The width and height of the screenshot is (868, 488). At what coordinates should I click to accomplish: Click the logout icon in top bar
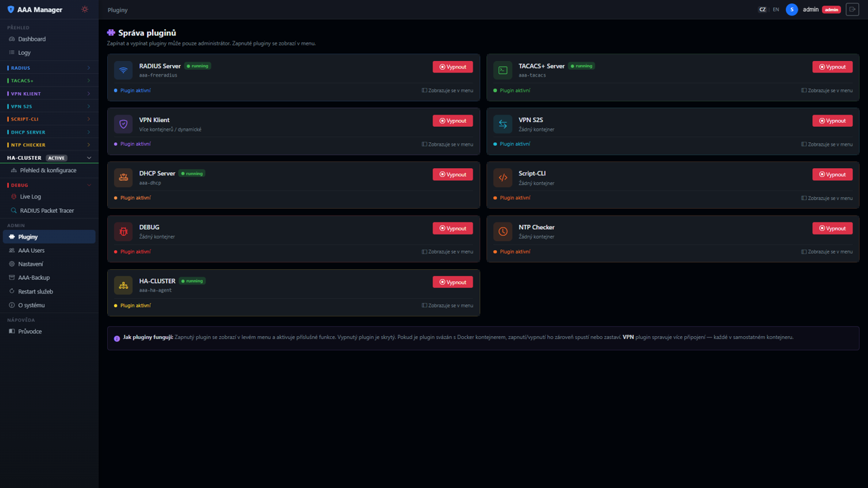(x=852, y=9)
